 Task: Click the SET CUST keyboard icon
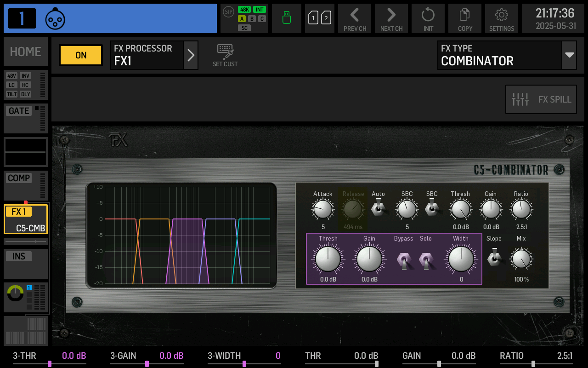tap(225, 55)
